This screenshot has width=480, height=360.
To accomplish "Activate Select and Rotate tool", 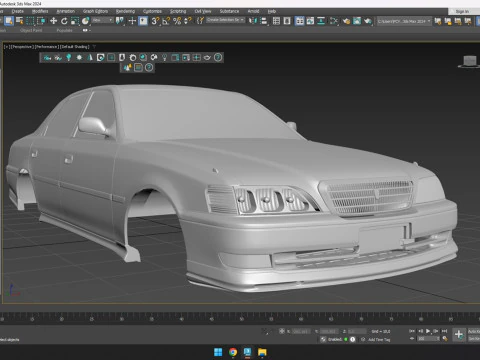I will coord(64,21).
